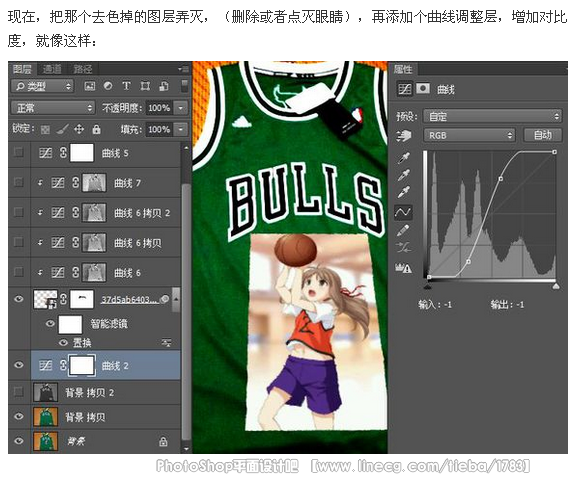Image resolution: width=580 pixels, height=483 pixels.
Task: Click the 背景 拷贝 2 layer thumbnail
Action: [x=45, y=392]
